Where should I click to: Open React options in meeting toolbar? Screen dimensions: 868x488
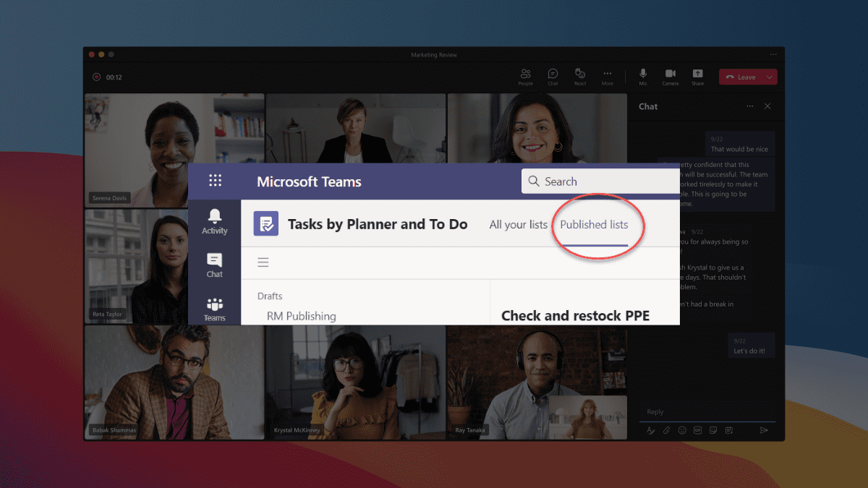click(x=580, y=77)
